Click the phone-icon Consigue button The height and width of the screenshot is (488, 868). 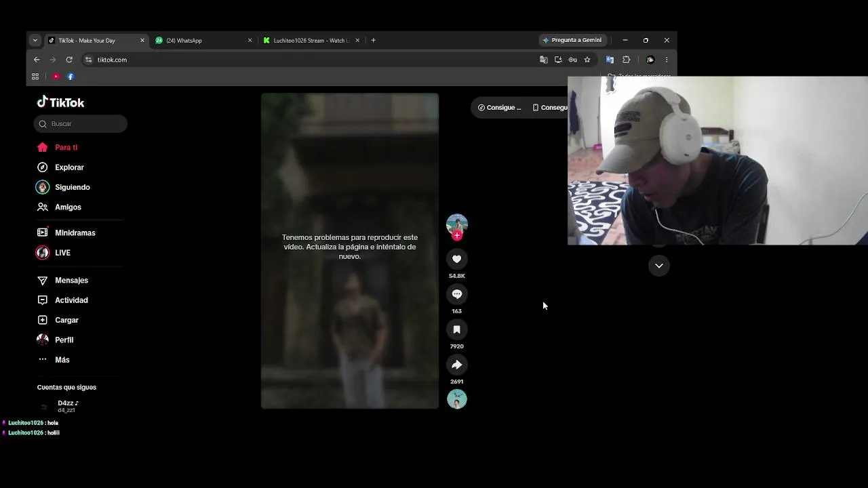click(549, 108)
